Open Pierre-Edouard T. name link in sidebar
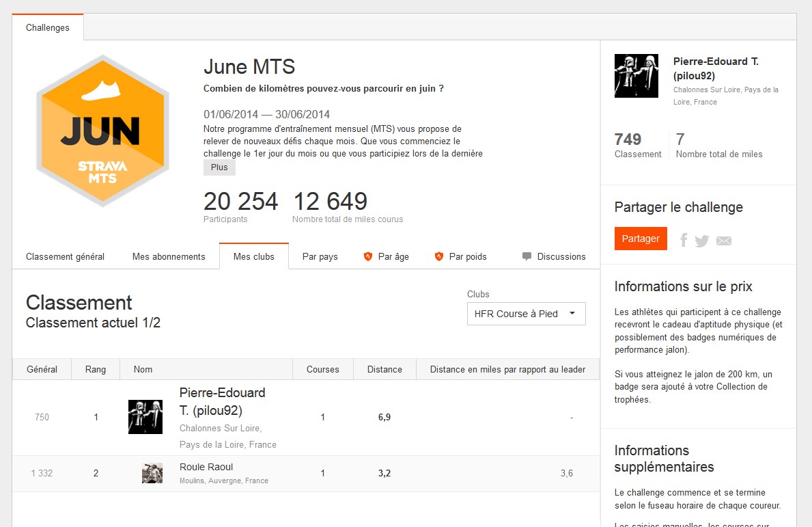Image resolution: width=812 pixels, height=527 pixels. click(x=716, y=68)
